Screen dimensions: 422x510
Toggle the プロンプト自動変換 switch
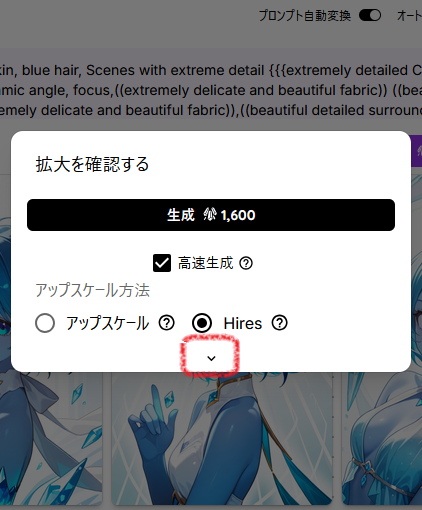(370, 15)
